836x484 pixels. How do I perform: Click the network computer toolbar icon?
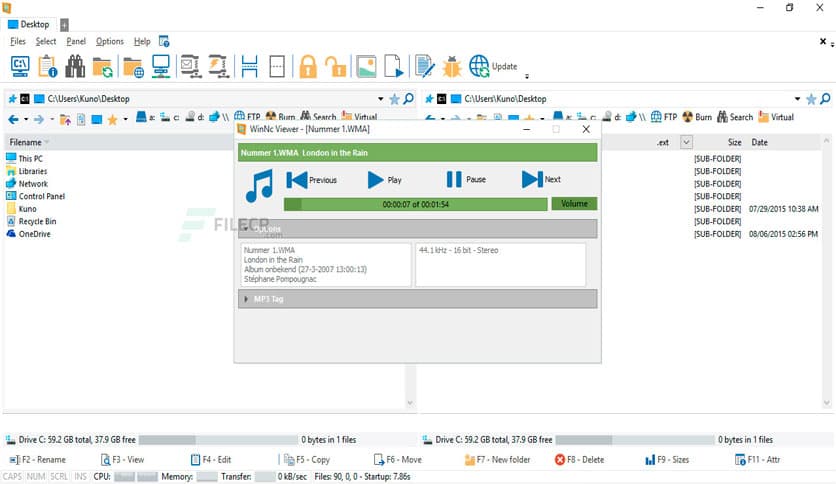(160, 67)
